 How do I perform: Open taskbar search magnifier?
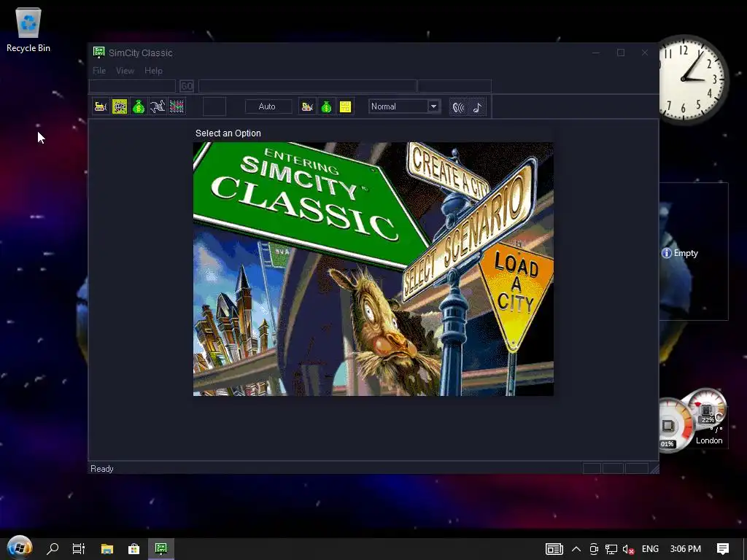click(53, 549)
